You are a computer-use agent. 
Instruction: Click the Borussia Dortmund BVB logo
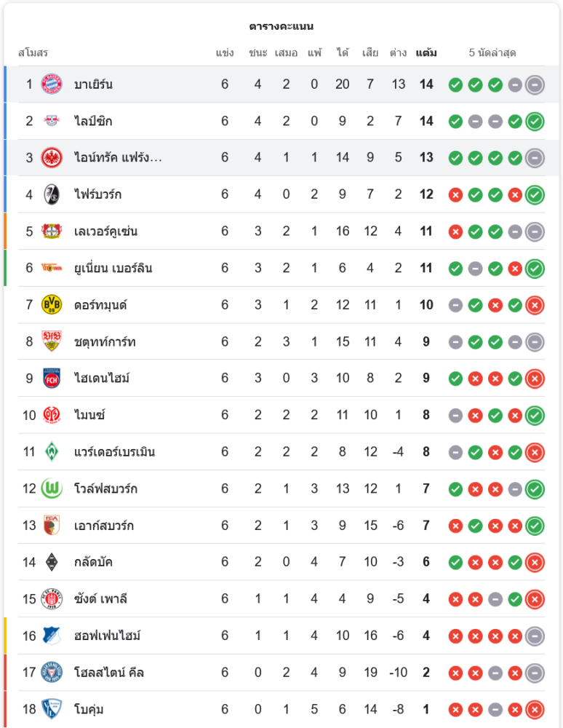pyautogui.click(x=52, y=305)
